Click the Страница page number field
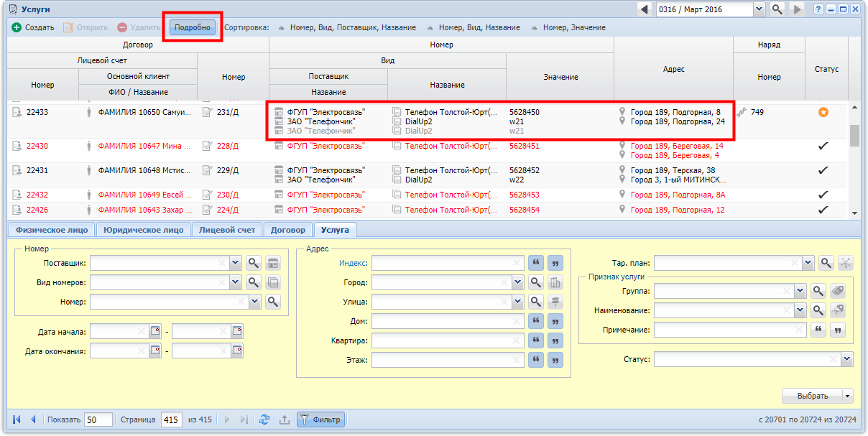 coord(172,419)
